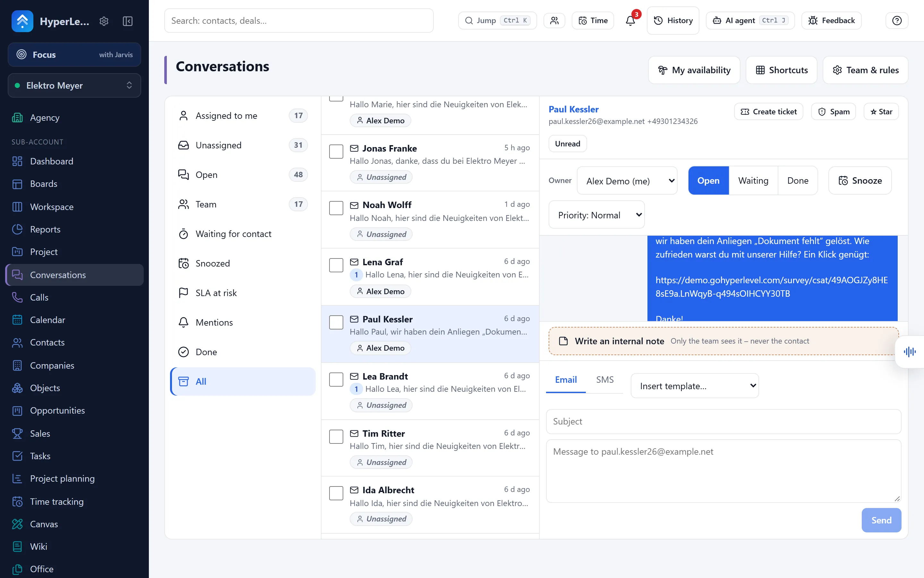Show the SLA at risk folder
The width and height of the screenshot is (924, 578).
tap(243, 293)
